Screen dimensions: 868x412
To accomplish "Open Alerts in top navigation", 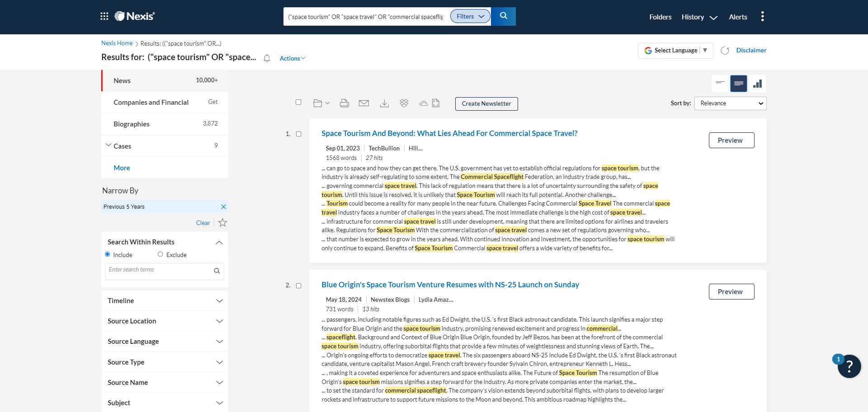I will pyautogui.click(x=738, y=17).
